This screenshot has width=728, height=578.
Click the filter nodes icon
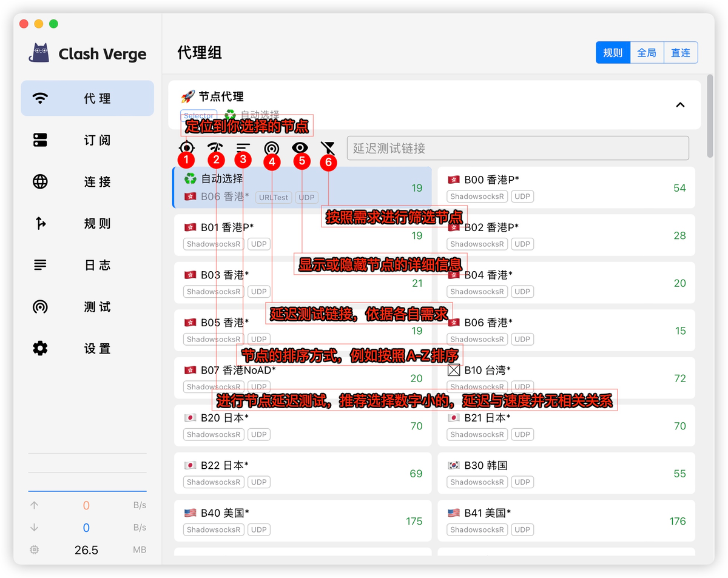(328, 147)
